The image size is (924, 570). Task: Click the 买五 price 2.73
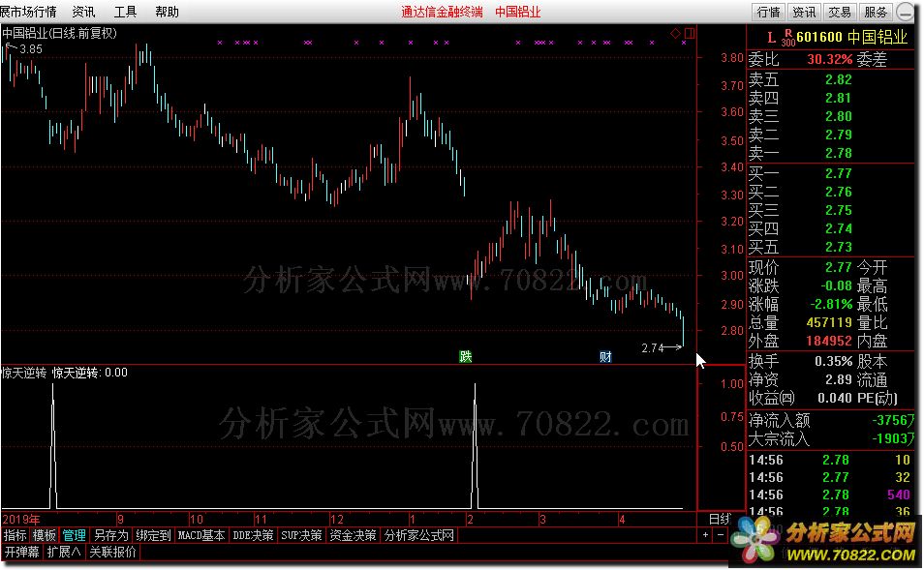pyautogui.click(x=838, y=247)
